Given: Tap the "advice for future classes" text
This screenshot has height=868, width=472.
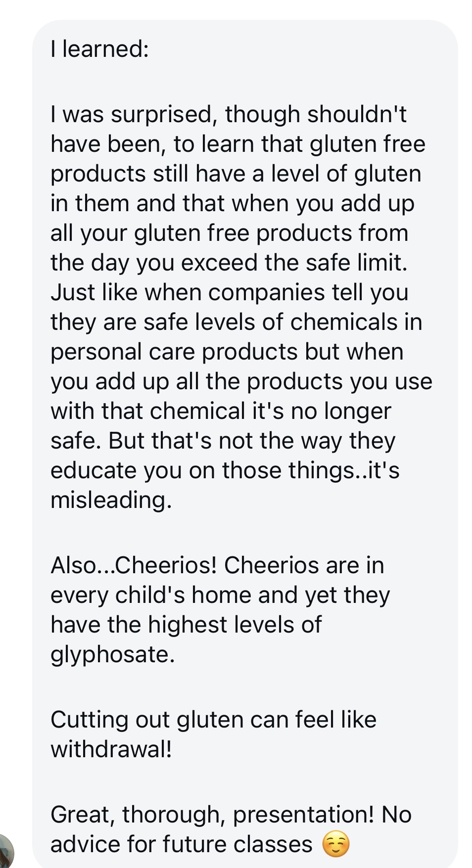Looking at the screenshot, I should (x=182, y=844).
